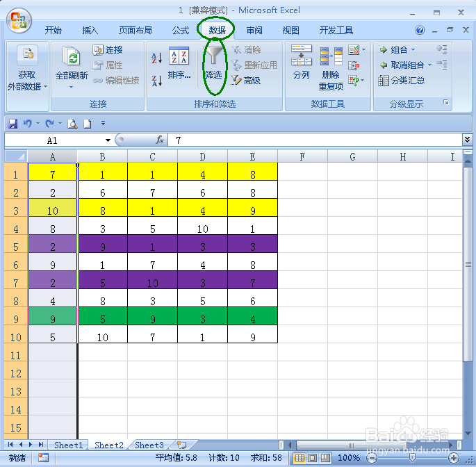Click the 组合 group button
Screen dimensions: 476x467
pyautogui.click(x=393, y=49)
